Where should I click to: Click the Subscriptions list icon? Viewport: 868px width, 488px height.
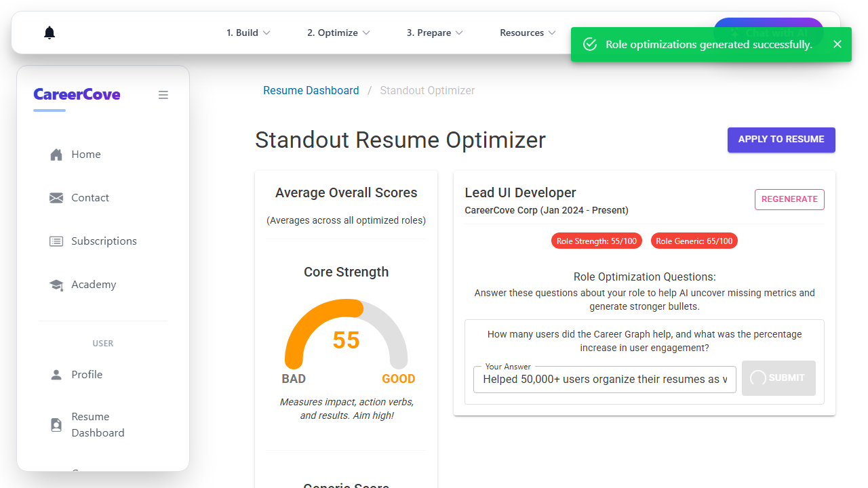[x=56, y=241]
